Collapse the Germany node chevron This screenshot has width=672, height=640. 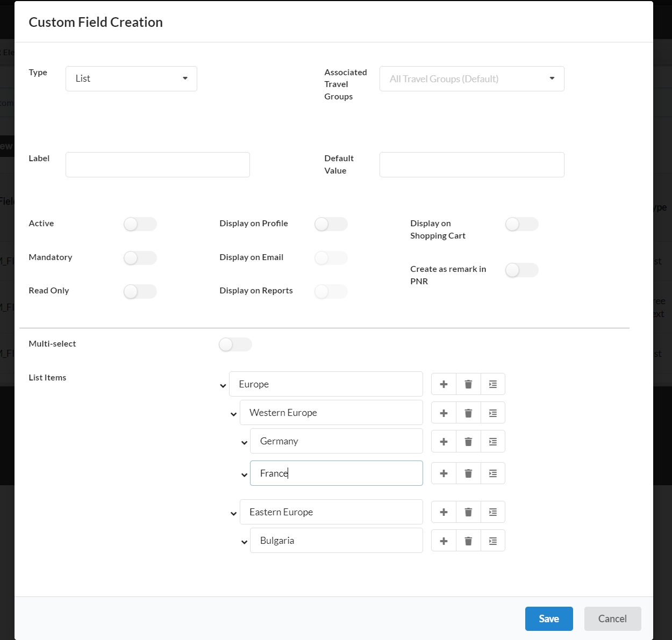(x=244, y=443)
